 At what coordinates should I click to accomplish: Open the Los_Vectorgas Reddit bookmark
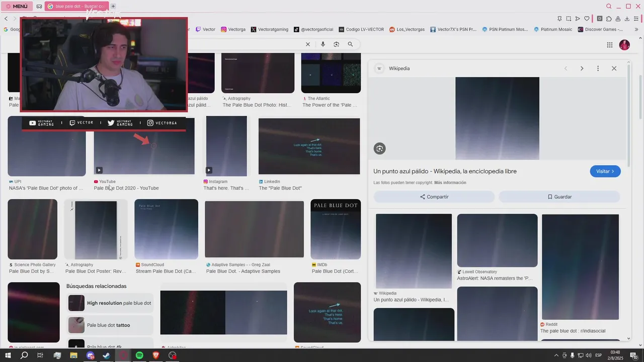407,29
